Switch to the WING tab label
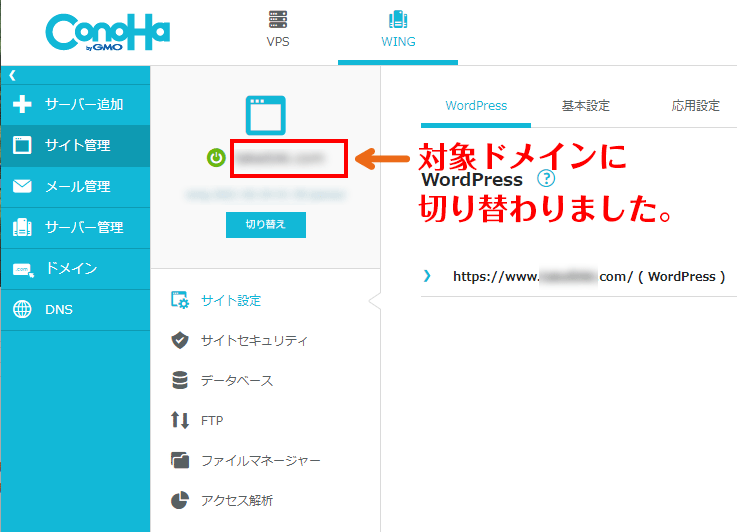The image size is (737, 532). pyautogui.click(x=398, y=42)
